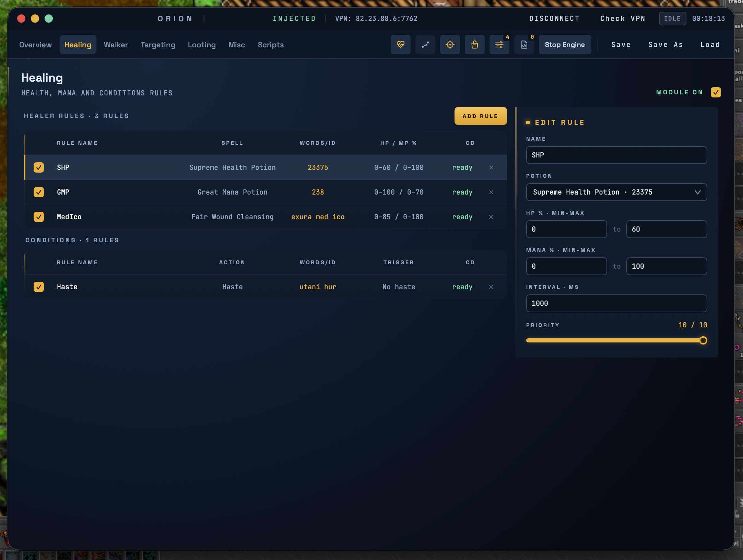Image resolution: width=743 pixels, height=560 pixels.
Task: Delete the SHP rule with its X icon
Action: (491, 167)
